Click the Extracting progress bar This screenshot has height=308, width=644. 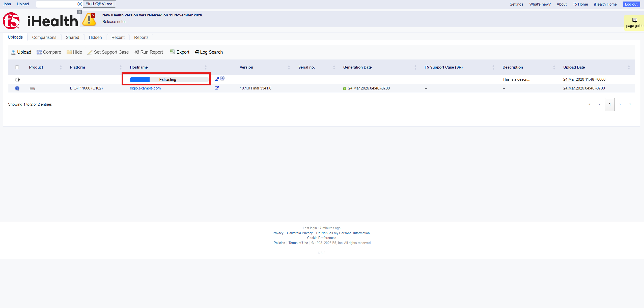click(169, 80)
